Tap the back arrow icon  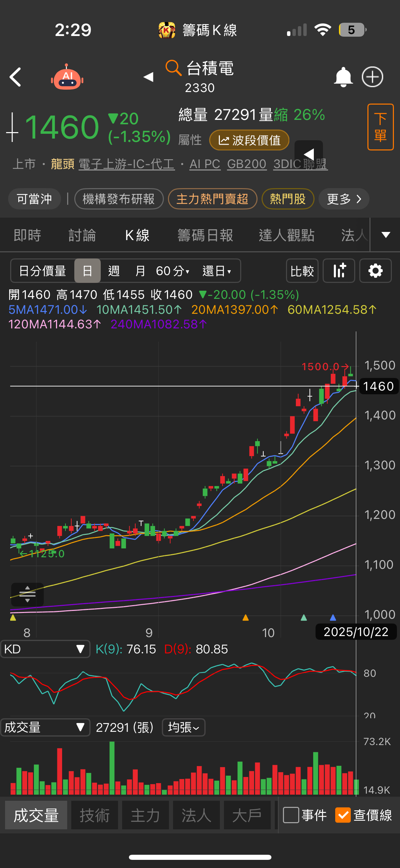[15, 77]
